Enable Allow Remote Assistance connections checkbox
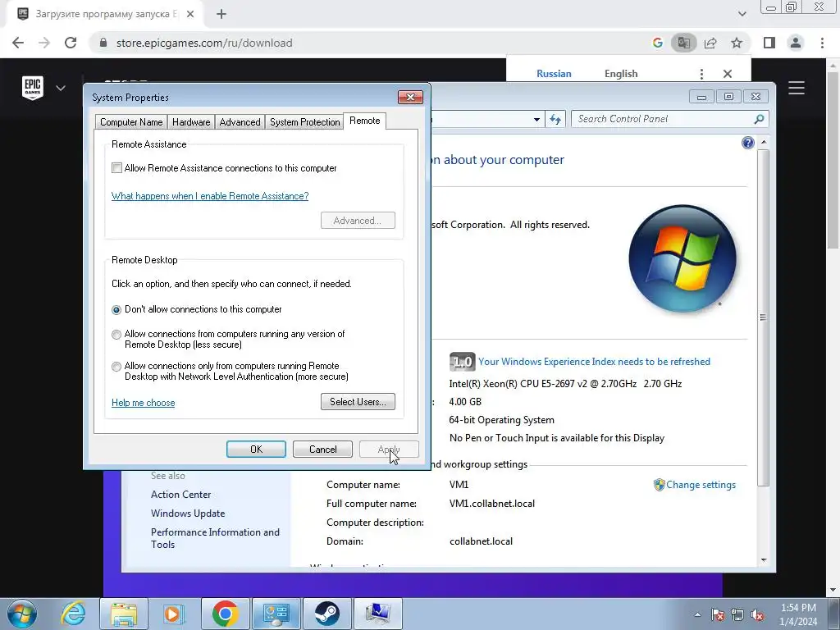 click(116, 167)
